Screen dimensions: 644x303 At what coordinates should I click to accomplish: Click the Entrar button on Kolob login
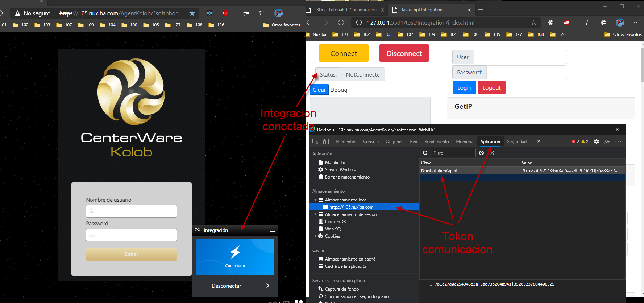(132, 254)
